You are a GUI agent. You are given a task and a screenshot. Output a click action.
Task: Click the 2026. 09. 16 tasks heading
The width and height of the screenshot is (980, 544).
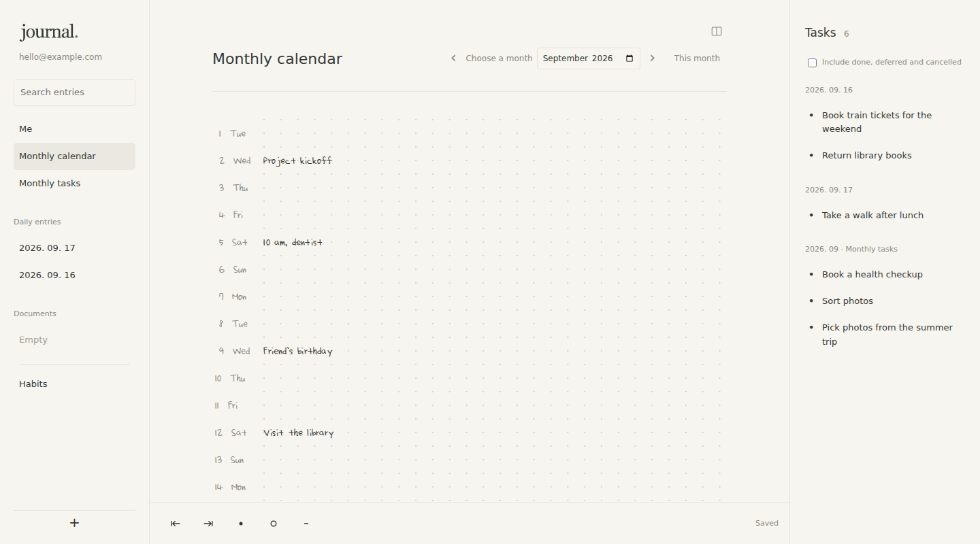[x=829, y=90]
